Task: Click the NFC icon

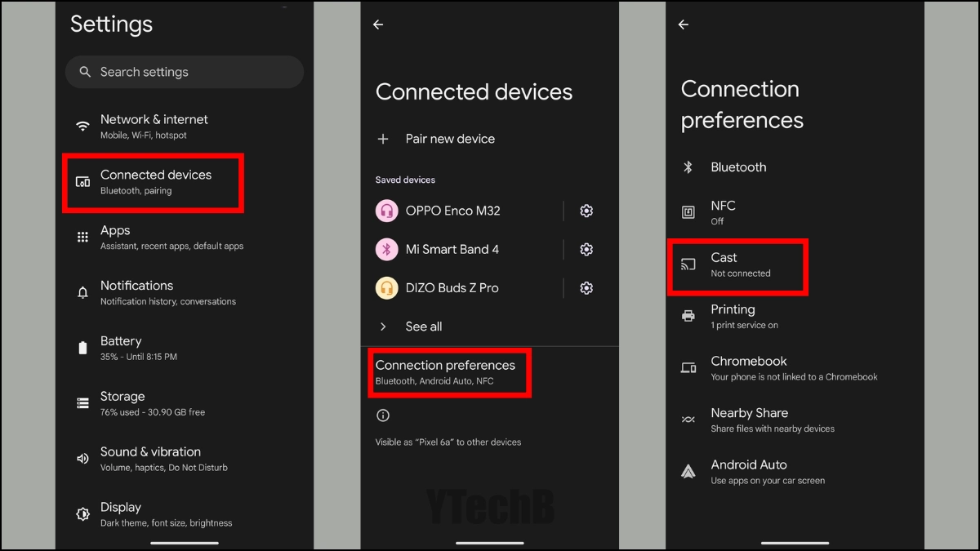Action: [x=688, y=212]
